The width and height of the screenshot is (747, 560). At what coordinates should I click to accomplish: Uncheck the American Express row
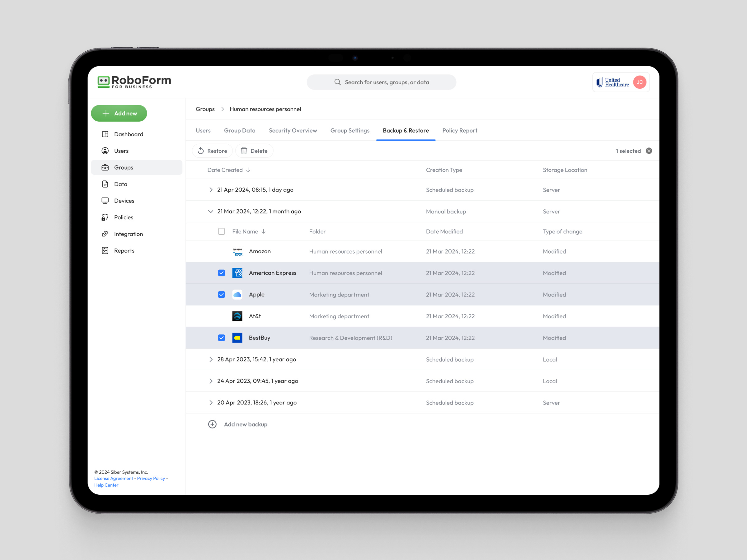point(222,273)
